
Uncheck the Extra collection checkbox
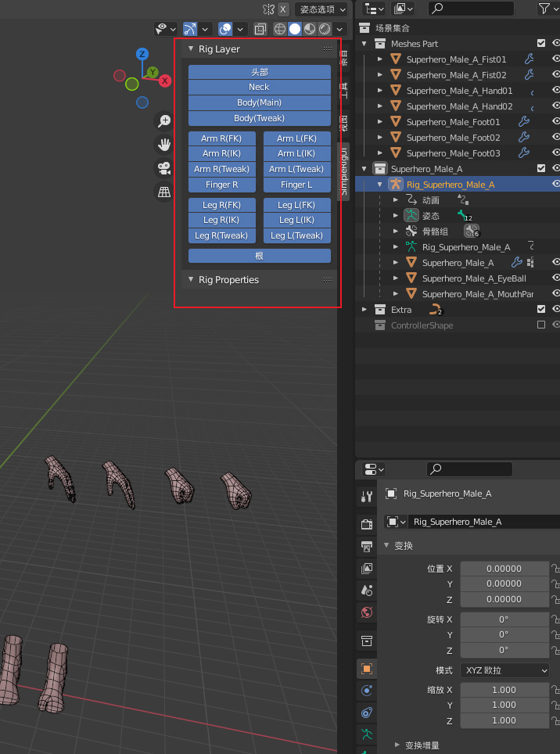(541, 309)
